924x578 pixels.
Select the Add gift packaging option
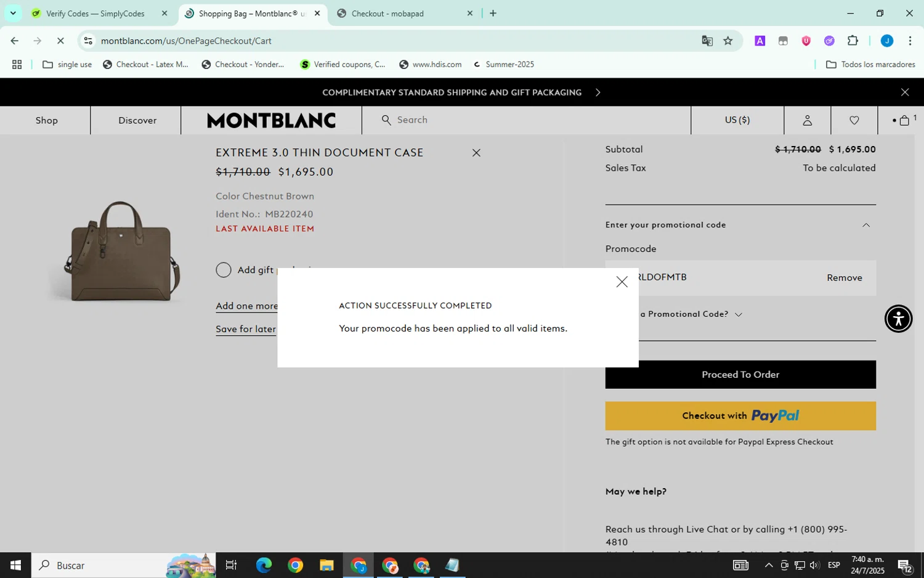pyautogui.click(x=224, y=270)
